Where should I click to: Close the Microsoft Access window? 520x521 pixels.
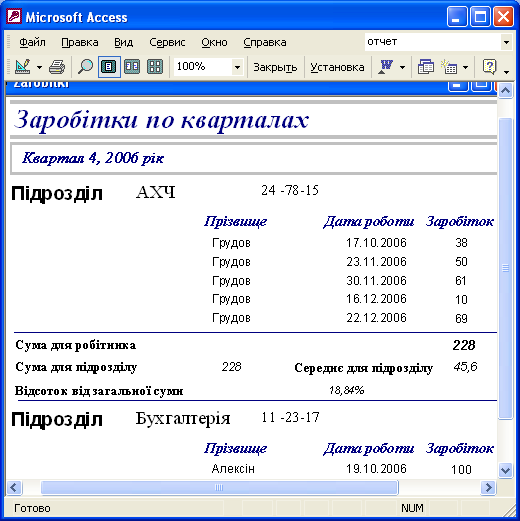point(503,17)
